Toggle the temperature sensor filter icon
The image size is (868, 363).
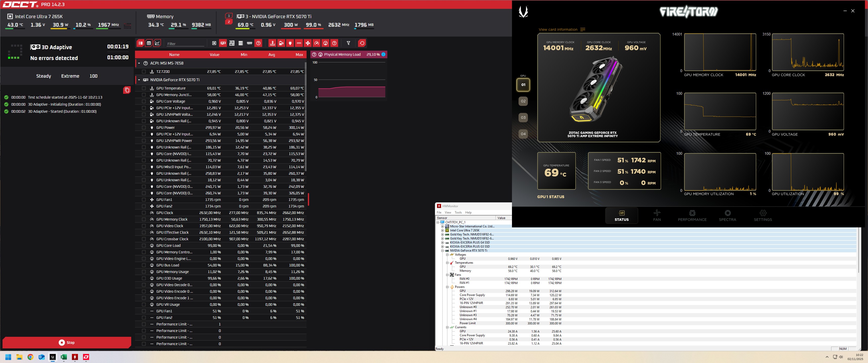(x=272, y=43)
